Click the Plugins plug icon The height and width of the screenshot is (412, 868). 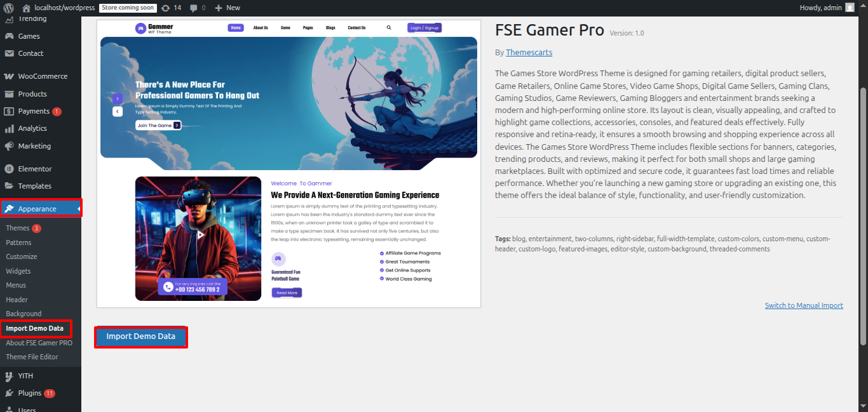pyautogui.click(x=9, y=393)
